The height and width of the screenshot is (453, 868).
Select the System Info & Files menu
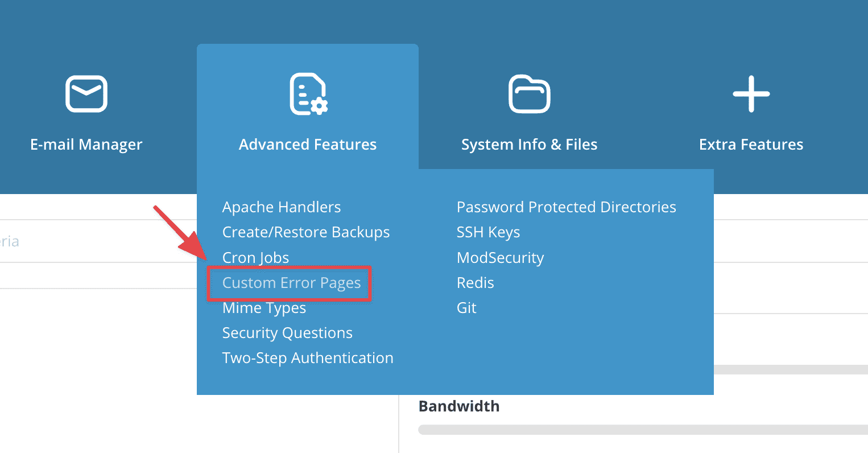[x=528, y=144]
